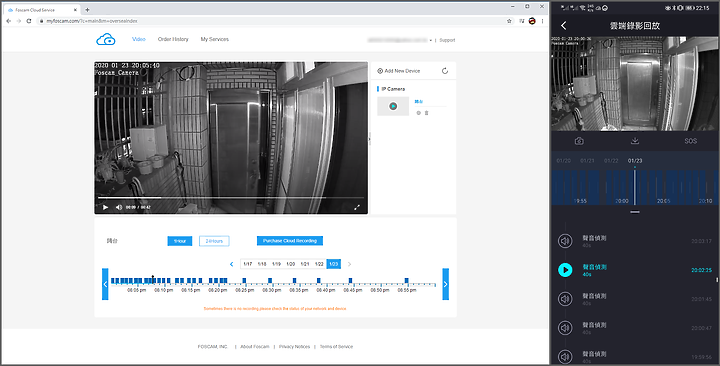This screenshot has width=720, height=366.
Task: Click Purchase Cloud Recording button
Action: [290, 241]
